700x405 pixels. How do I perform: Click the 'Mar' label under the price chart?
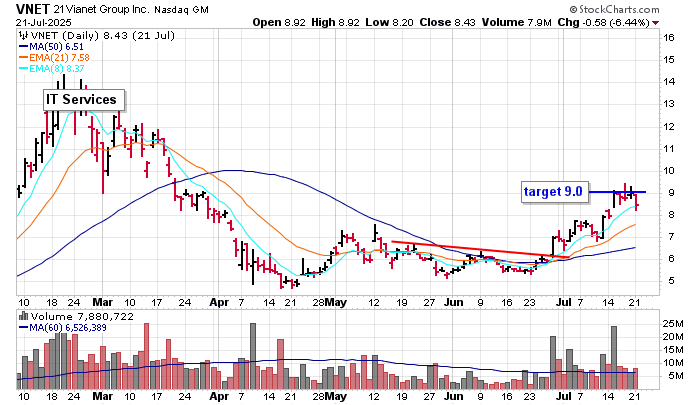pyautogui.click(x=102, y=302)
